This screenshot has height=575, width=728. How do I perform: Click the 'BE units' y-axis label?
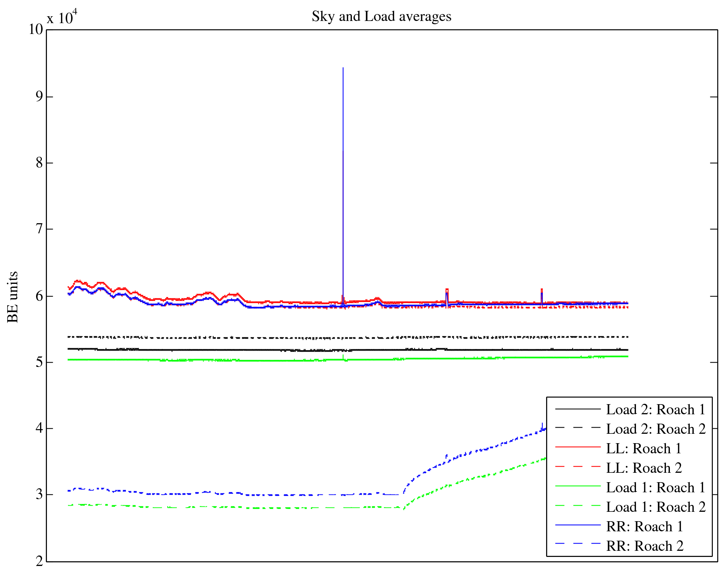[13, 297]
